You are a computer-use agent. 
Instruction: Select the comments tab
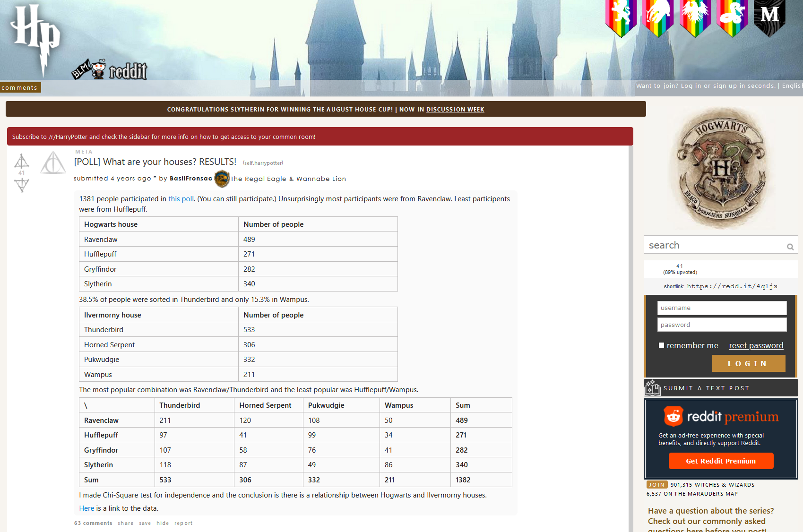tap(20, 87)
